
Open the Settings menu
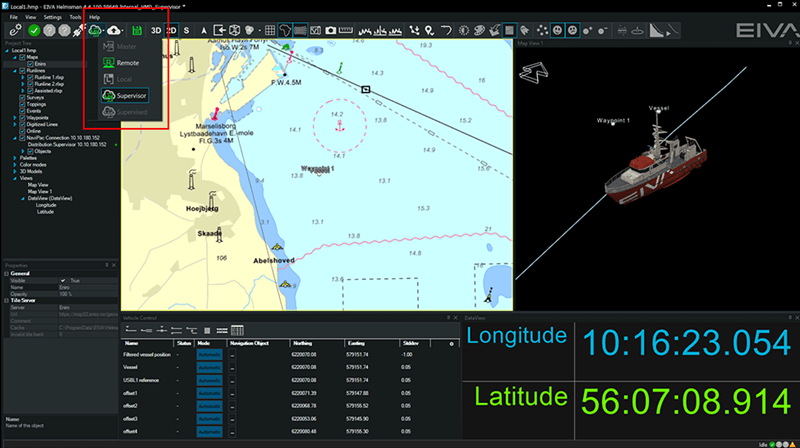tap(52, 18)
